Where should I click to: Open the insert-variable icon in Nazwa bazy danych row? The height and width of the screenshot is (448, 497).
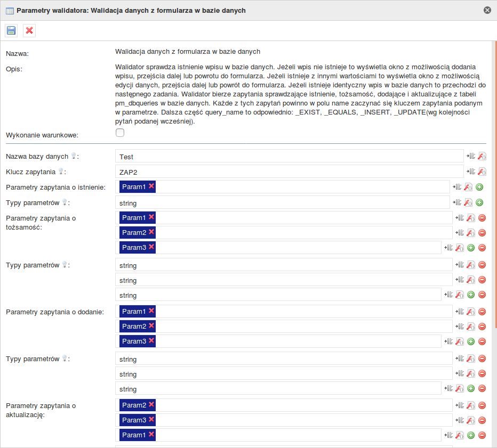pyautogui.click(x=471, y=157)
